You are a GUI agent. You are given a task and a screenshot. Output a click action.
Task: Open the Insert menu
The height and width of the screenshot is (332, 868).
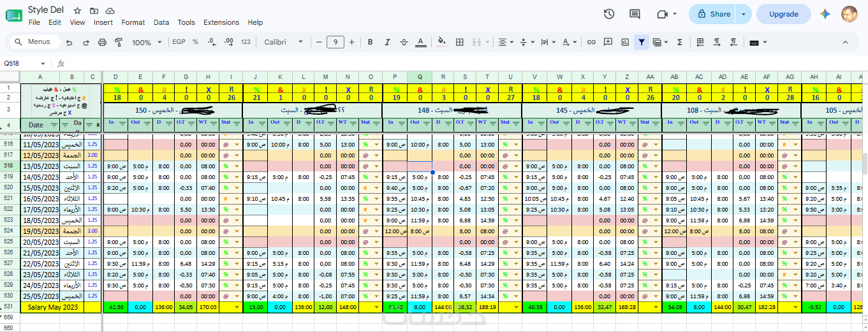pyautogui.click(x=103, y=22)
